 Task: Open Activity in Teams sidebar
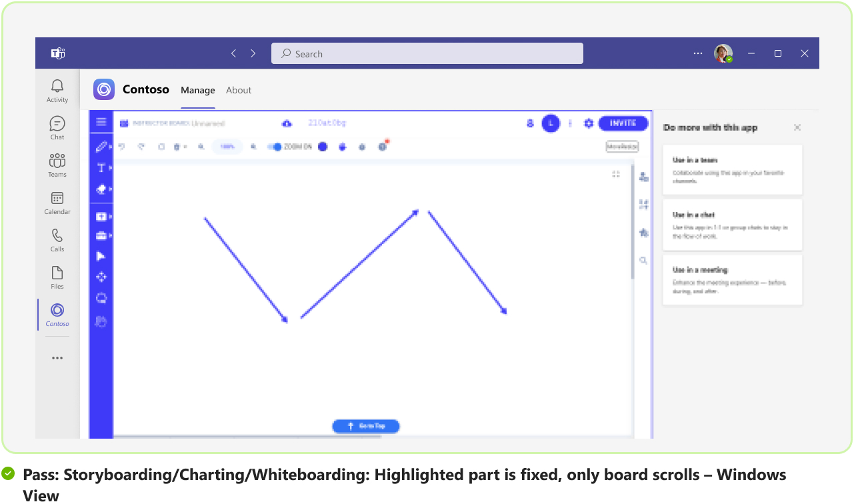(57, 91)
